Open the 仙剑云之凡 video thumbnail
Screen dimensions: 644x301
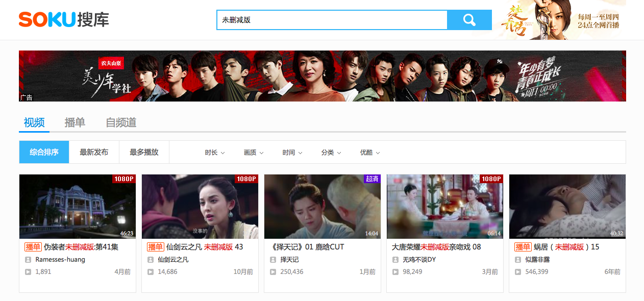point(200,207)
